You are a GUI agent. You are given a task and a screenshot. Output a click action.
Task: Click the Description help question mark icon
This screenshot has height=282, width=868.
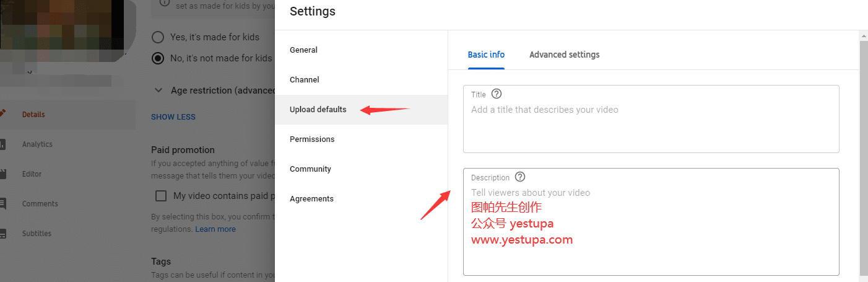click(520, 177)
